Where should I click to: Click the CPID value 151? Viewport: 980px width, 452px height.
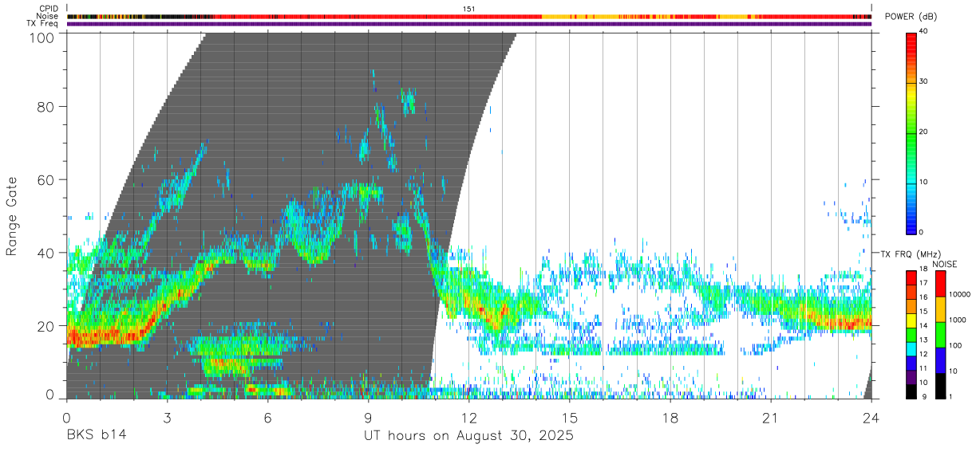tap(468, 9)
